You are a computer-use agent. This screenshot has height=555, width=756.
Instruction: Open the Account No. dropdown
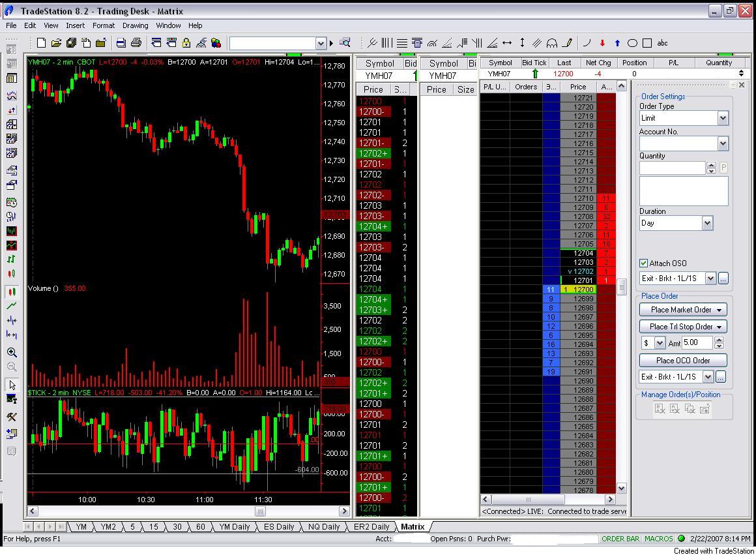pyautogui.click(x=722, y=143)
